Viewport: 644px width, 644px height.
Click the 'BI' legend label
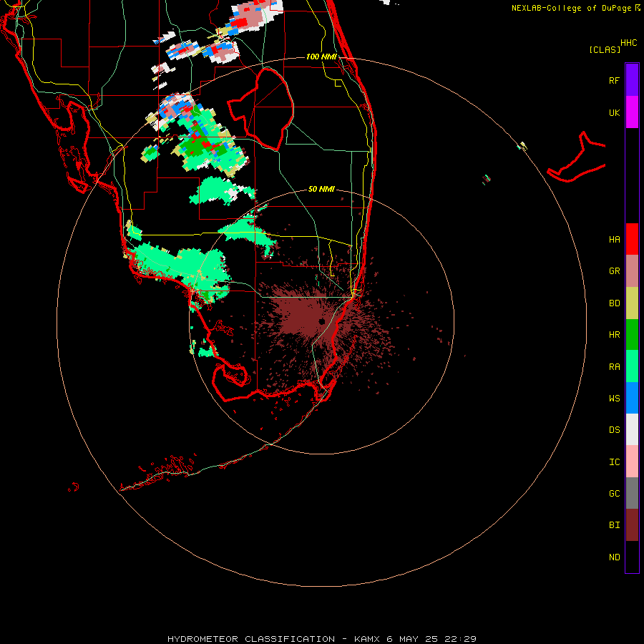click(x=614, y=525)
